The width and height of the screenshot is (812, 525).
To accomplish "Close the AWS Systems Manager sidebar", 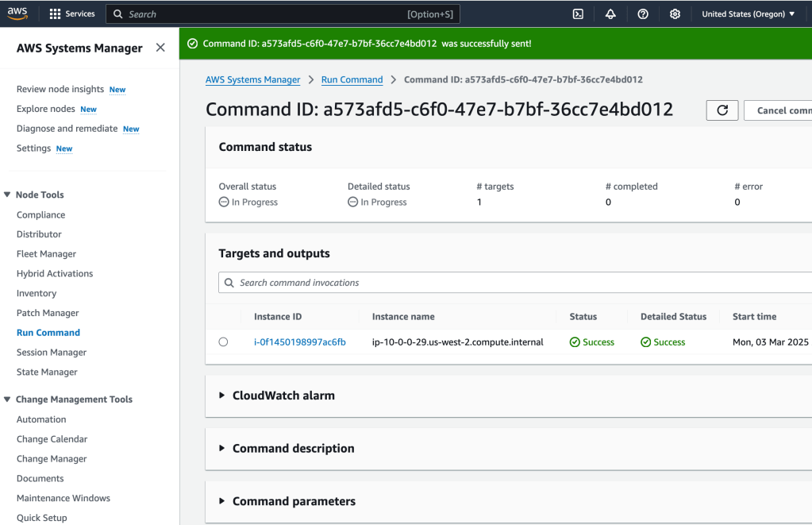I will pos(160,48).
